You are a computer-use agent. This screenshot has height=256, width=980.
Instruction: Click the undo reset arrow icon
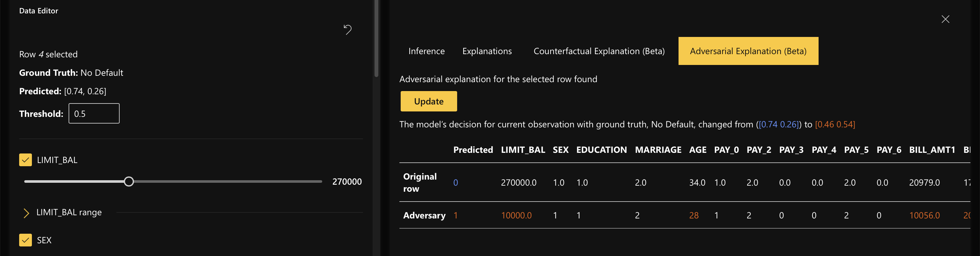[x=347, y=29]
